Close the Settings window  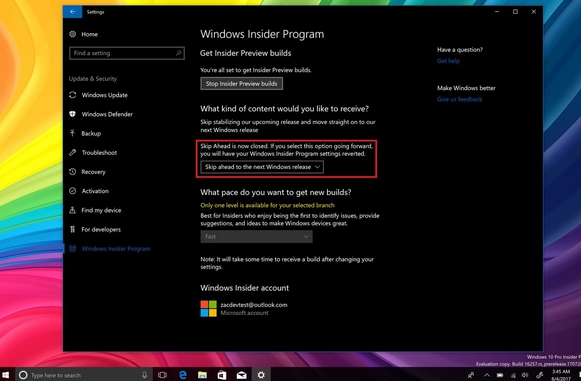click(534, 12)
